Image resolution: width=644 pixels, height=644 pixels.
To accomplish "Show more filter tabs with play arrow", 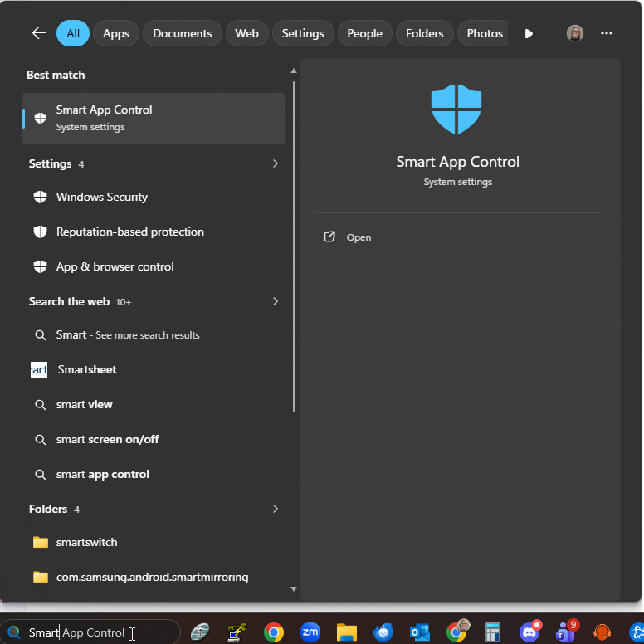I will [529, 34].
